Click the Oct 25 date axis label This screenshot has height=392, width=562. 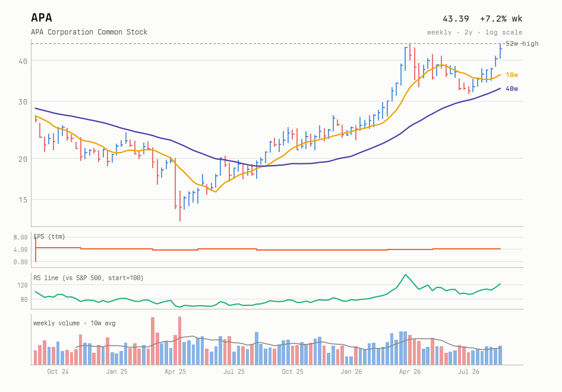point(292,372)
